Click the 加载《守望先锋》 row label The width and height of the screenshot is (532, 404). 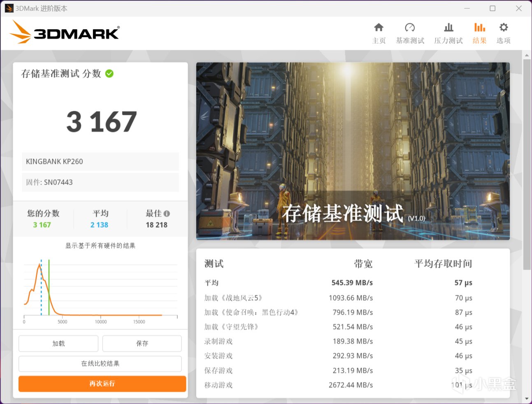pyautogui.click(x=232, y=327)
